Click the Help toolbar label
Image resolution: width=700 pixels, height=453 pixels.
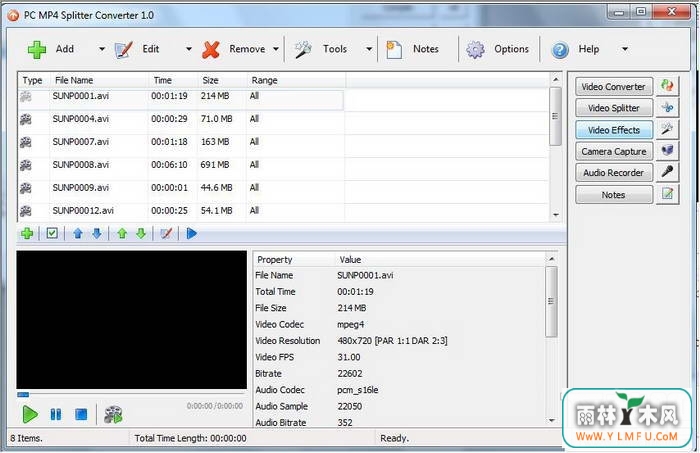(x=589, y=49)
